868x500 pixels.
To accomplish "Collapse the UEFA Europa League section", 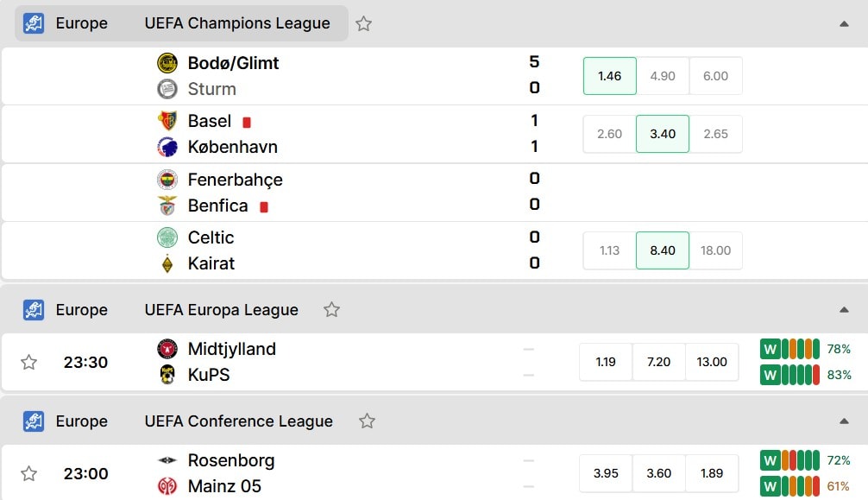I will click(x=844, y=309).
